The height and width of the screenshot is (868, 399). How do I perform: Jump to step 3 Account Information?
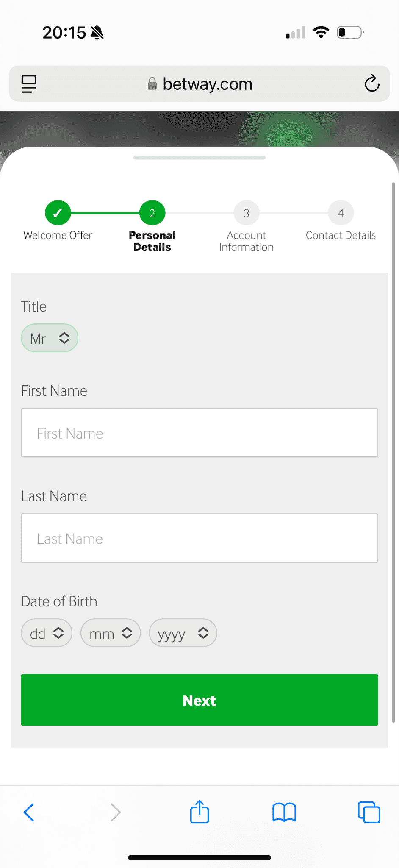point(247,213)
